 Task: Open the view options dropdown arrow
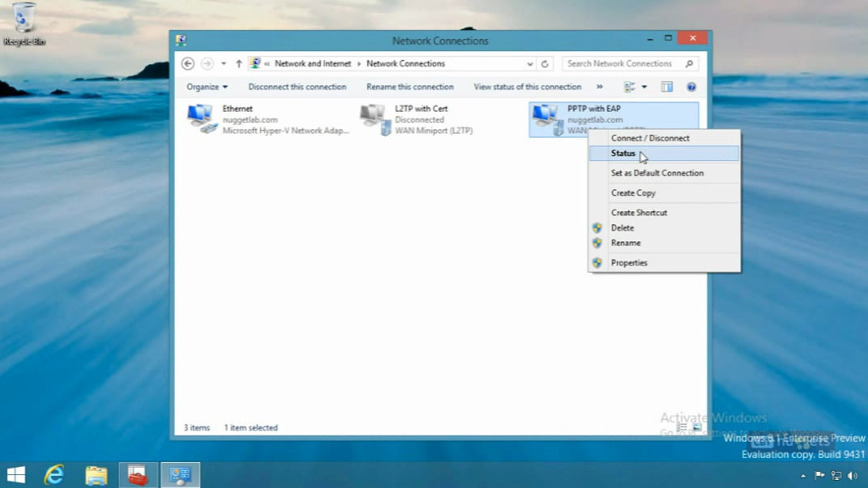tap(644, 87)
